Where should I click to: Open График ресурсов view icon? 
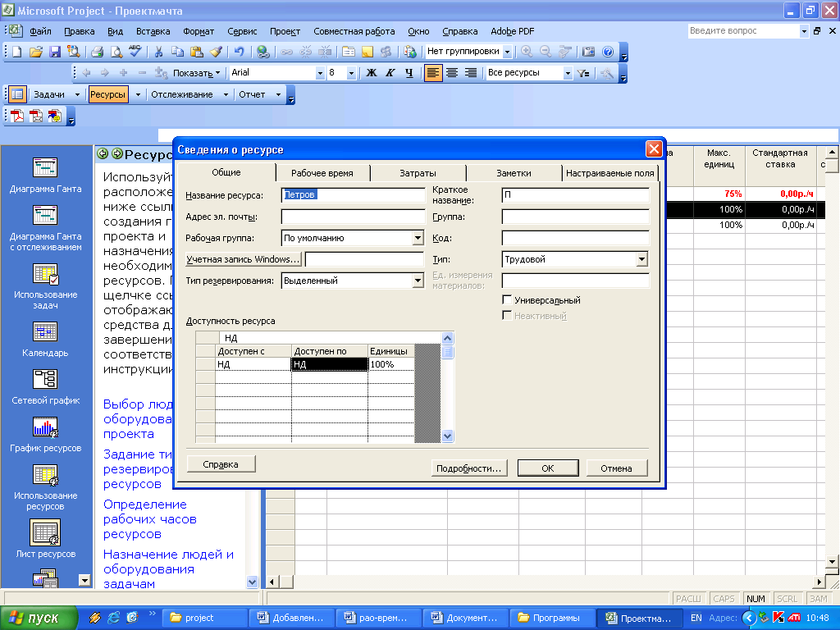45,427
